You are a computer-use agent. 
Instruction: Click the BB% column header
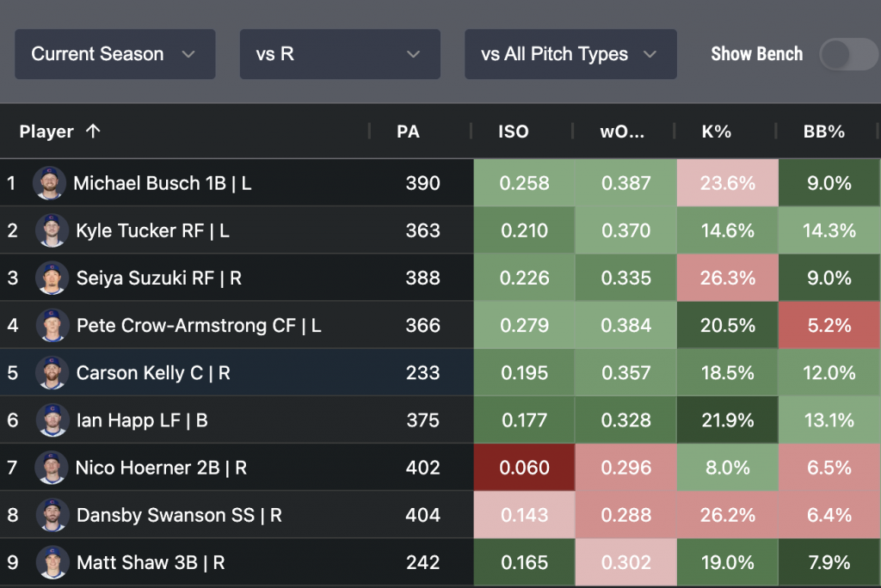click(x=824, y=132)
